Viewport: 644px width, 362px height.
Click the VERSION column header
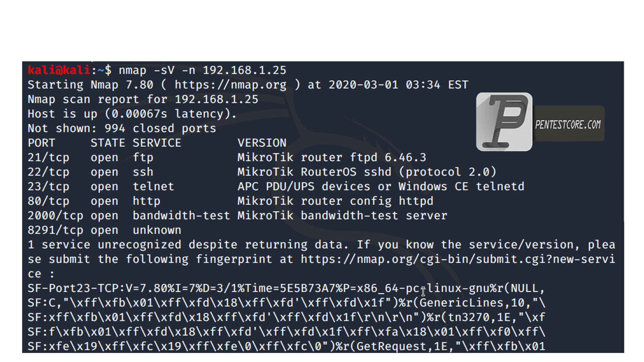pyautogui.click(x=262, y=143)
